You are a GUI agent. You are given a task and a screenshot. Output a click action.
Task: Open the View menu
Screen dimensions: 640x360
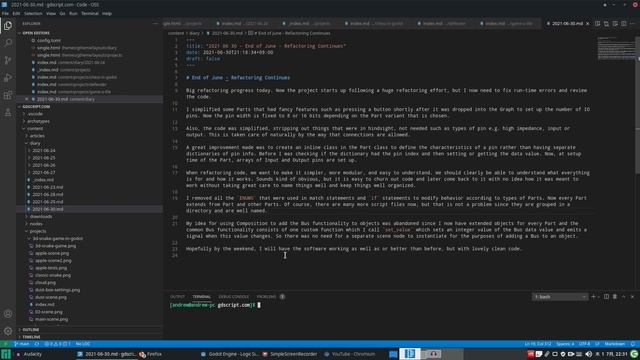(x=51, y=13)
